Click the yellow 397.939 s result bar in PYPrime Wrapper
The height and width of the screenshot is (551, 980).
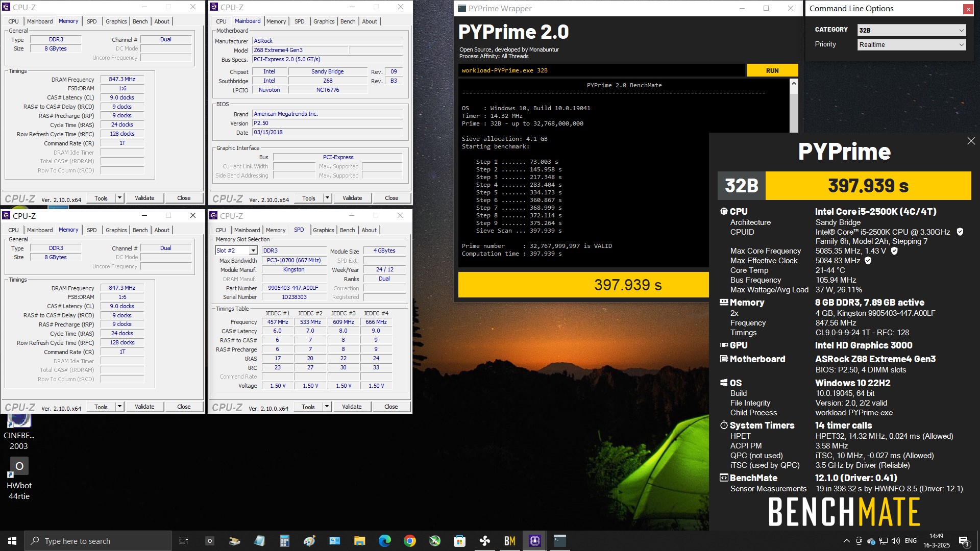pos(583,285)
